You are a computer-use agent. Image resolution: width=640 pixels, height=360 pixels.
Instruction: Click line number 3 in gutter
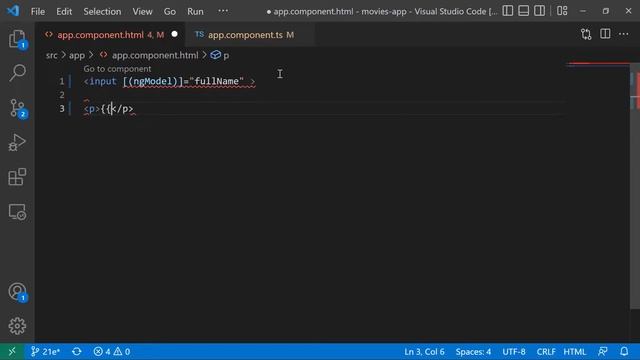(x=62, y=109)
